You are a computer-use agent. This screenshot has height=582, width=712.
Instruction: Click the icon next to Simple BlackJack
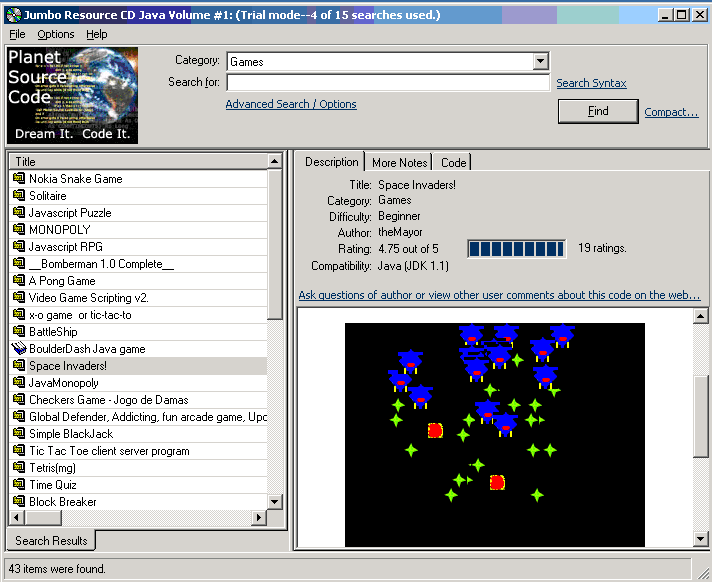tap(19, 434)
